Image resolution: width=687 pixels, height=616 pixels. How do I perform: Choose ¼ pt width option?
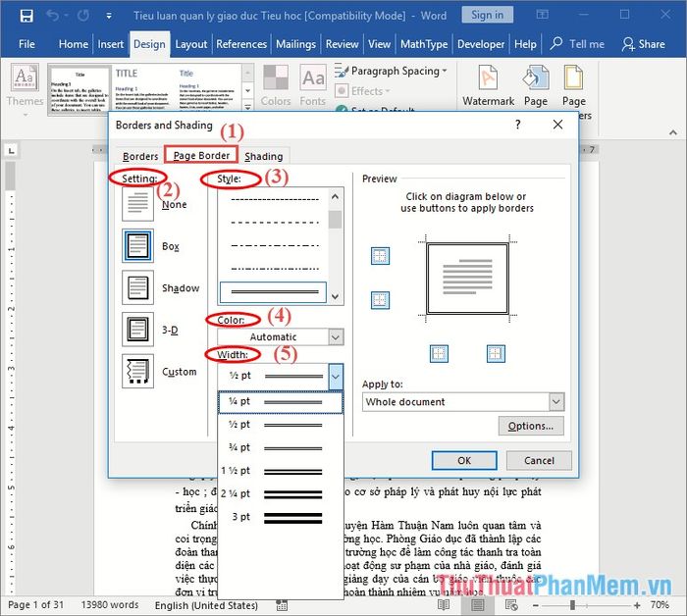281,402
